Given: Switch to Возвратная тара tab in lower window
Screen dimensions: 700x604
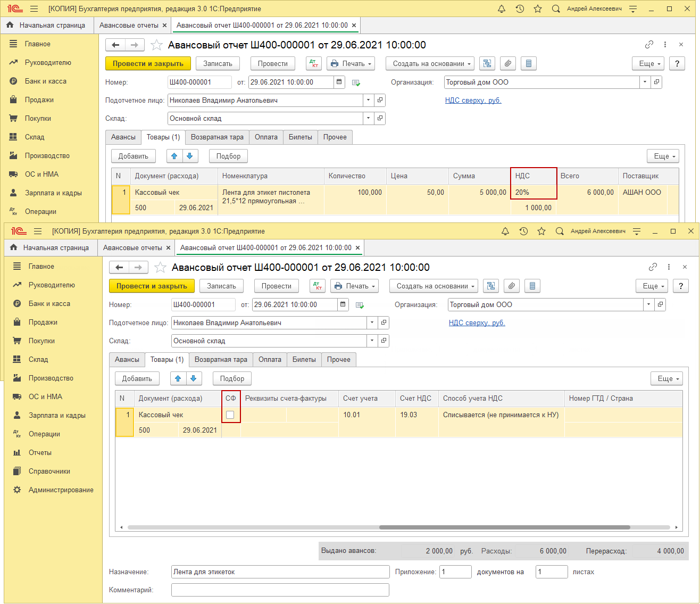Looking at the screenshot, I should (221, 360).
